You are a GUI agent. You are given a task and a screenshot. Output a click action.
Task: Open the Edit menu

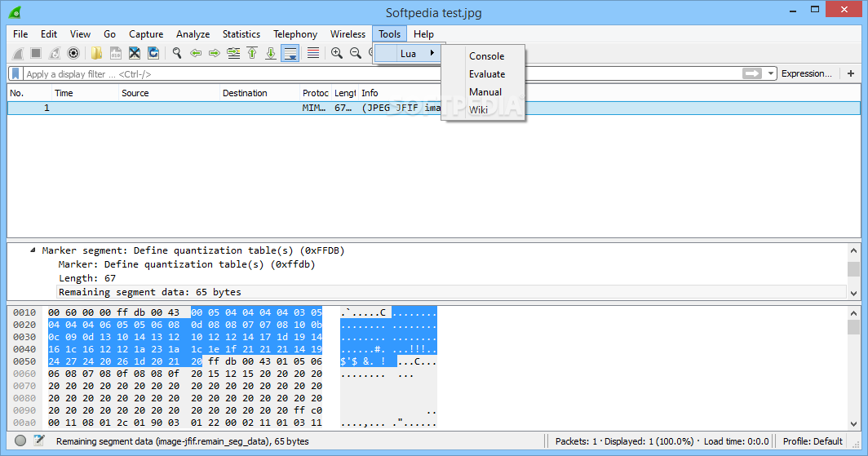(49, 34)
